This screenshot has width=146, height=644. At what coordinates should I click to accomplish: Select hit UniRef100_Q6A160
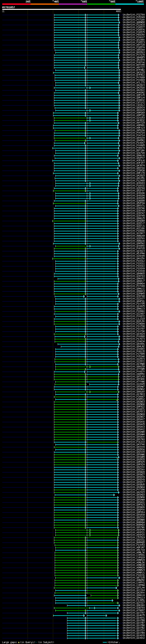point(133,392)
